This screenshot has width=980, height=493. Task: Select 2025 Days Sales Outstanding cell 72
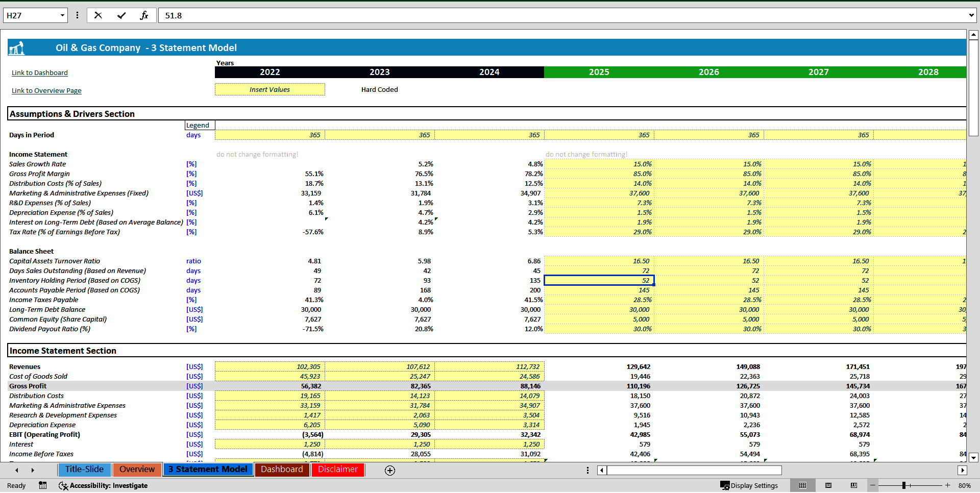[599, 271]
